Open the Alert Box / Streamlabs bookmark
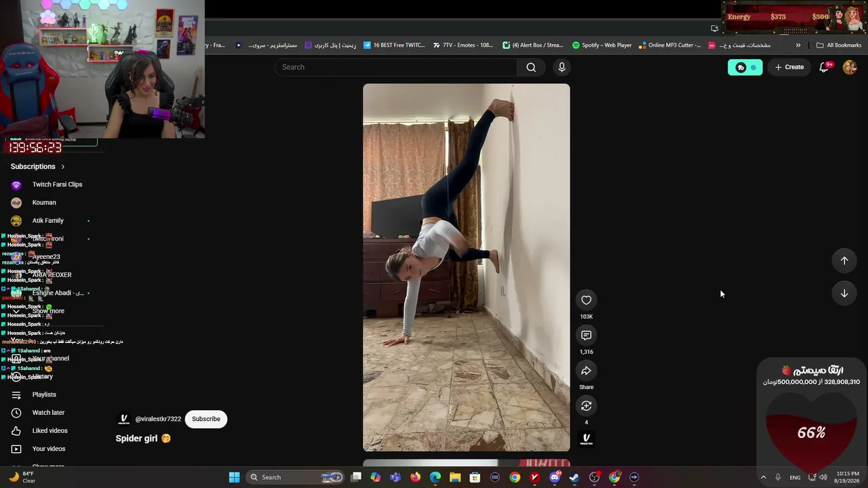The height and width of the screenshot is (488, 868). pos(533,45)
